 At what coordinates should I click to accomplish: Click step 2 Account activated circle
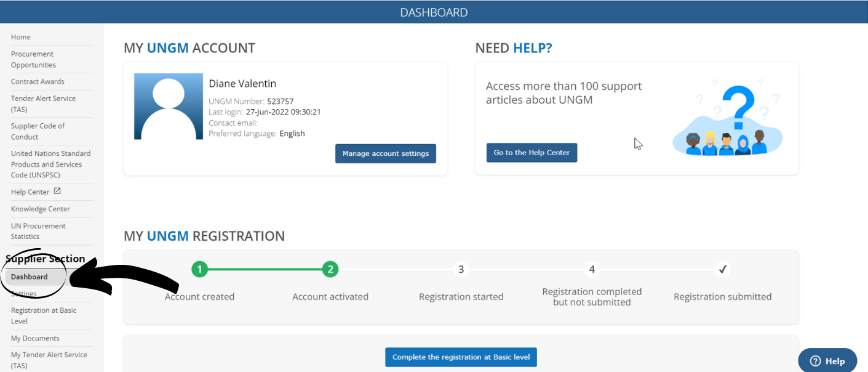coord(330,269)
